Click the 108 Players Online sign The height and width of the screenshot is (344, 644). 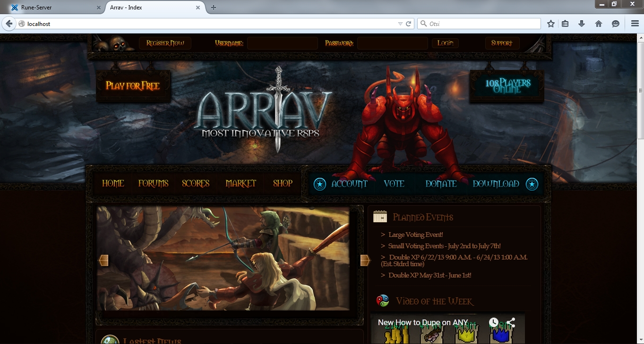click(507, 86)
